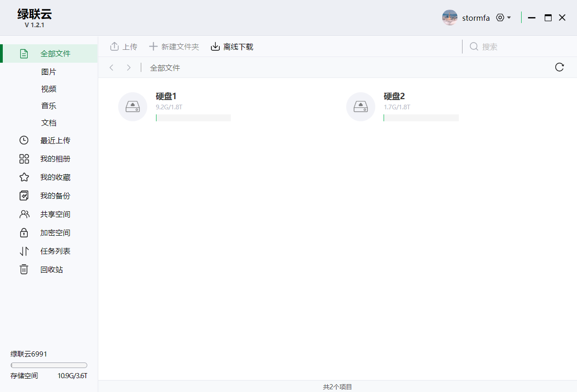Click the 最近上传 clock icon
577x392 pixels.
pyautogui.click(x=24, y=140)
